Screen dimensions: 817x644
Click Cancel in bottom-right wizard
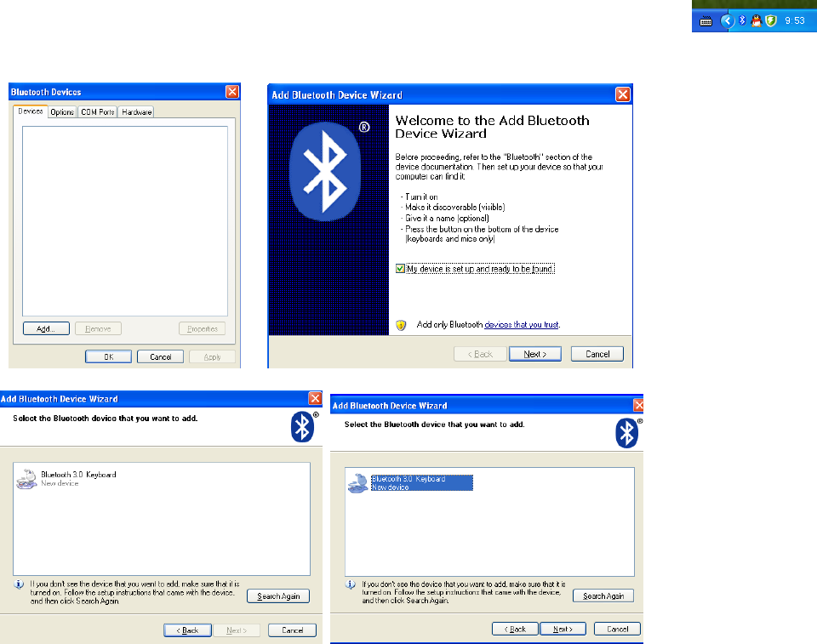pos(618,629)
